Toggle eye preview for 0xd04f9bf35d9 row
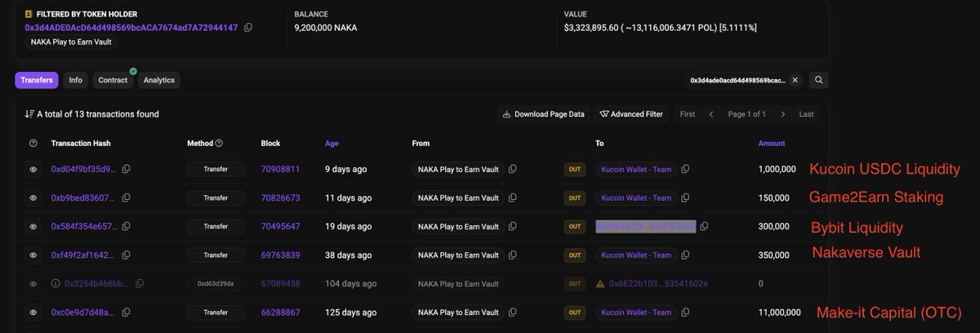The height and width of the screenshot is (333, 980). point(33,169)
